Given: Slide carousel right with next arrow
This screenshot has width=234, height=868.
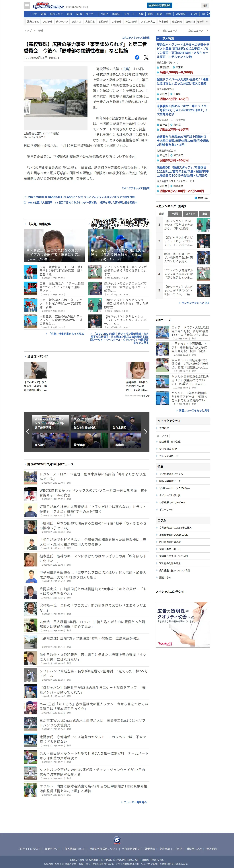Looking at the screenshot, I should coord(146,432).
